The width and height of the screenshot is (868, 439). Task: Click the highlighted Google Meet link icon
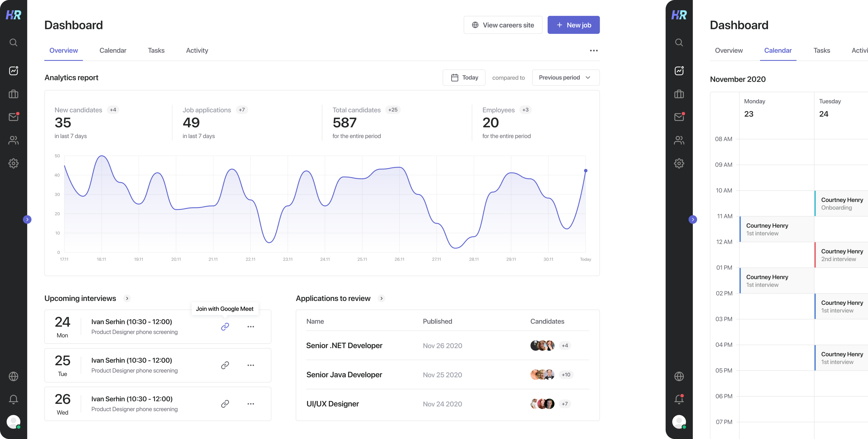click(x=225, y=326)
